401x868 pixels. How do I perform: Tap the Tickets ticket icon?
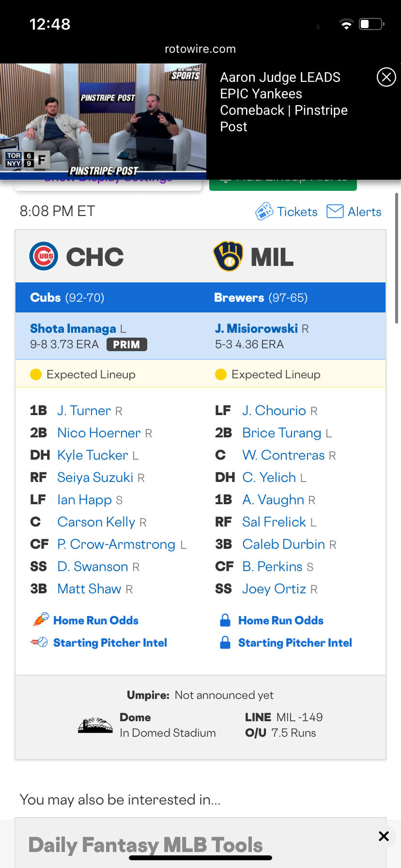coord(264,212)
